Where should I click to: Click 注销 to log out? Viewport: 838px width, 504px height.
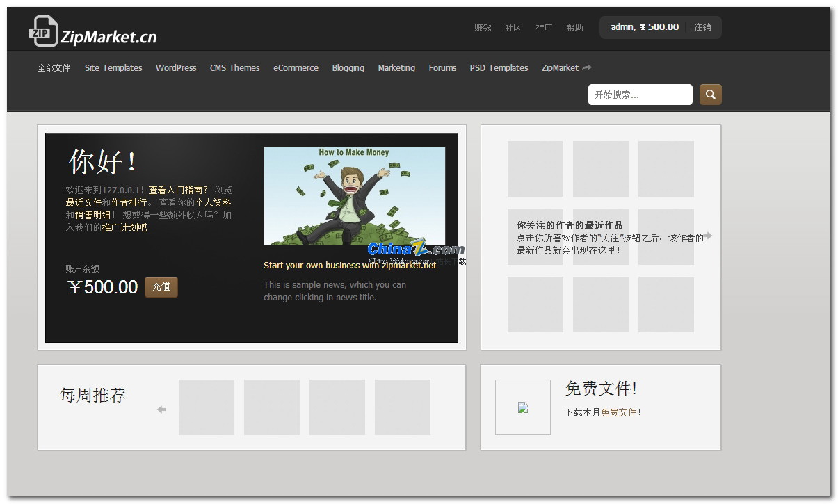[x=704, y=26]
